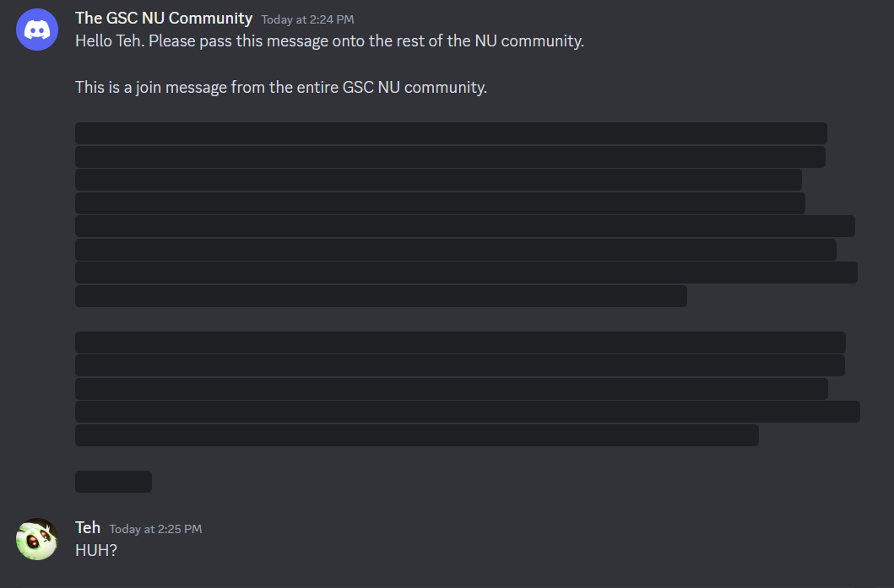Reveal the short final spoiler above Teh's message

(113, 482)
